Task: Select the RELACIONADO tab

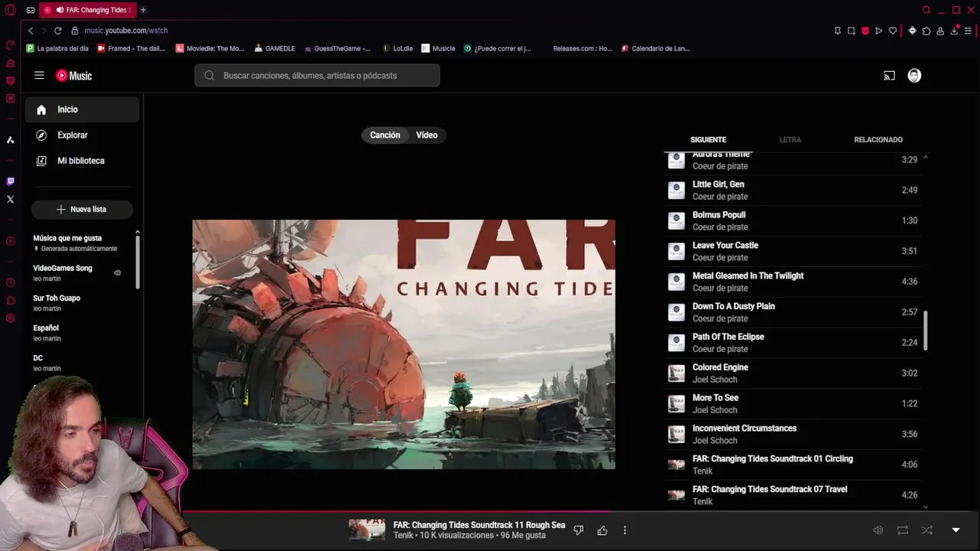Action: click(x=878, y=140)
